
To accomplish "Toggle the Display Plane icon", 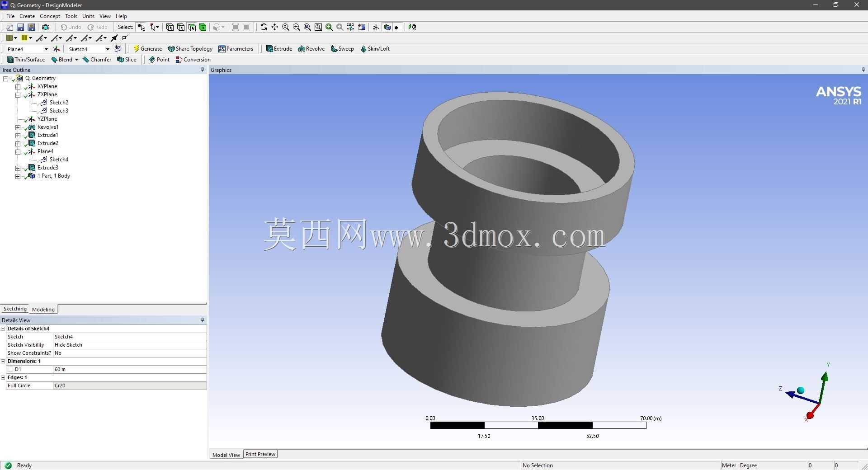I will pyautogui.click(x=376, y=27).
